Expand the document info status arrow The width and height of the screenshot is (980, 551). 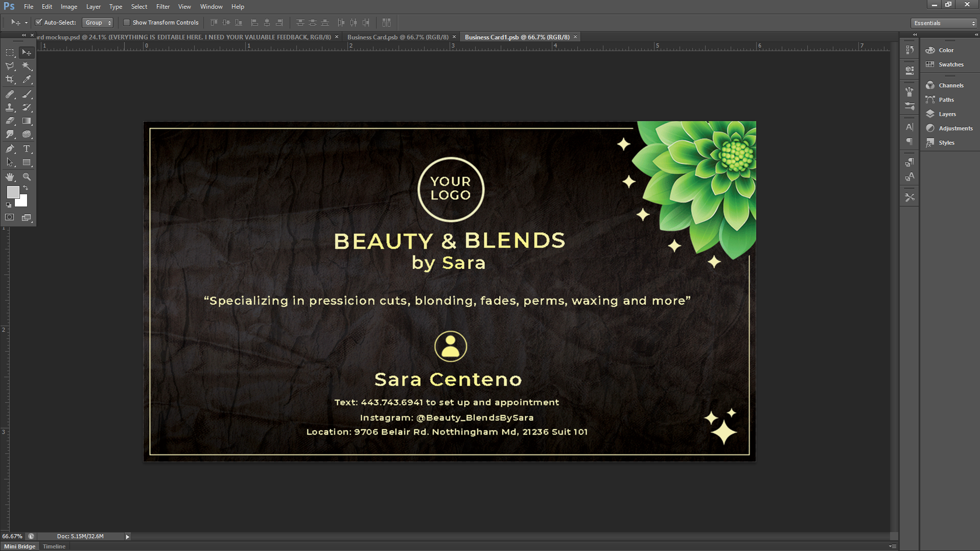[127, 536]
